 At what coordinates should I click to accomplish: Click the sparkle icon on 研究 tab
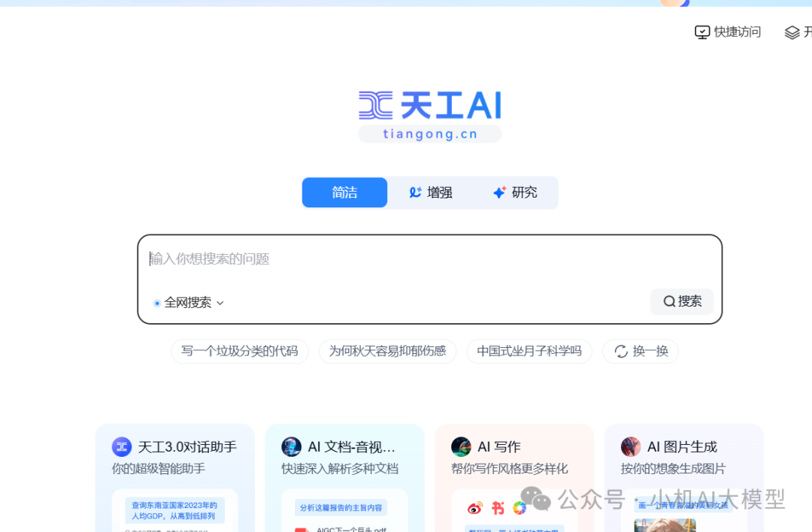pyautogui.click(x=499, y=192)
